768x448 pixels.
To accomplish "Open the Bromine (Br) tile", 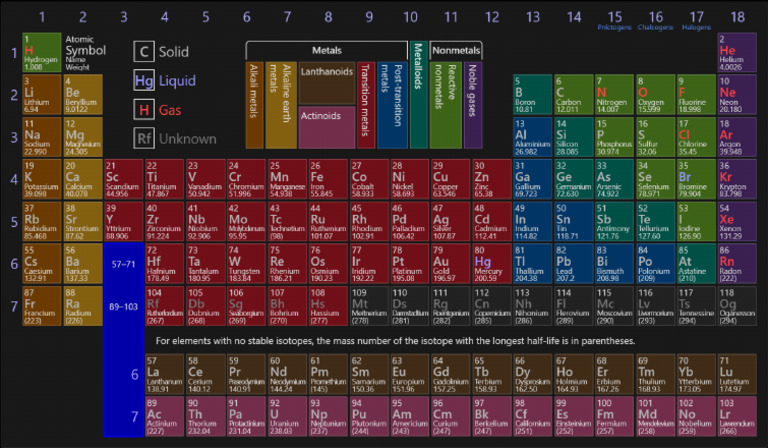I will (x=696, y=179).
